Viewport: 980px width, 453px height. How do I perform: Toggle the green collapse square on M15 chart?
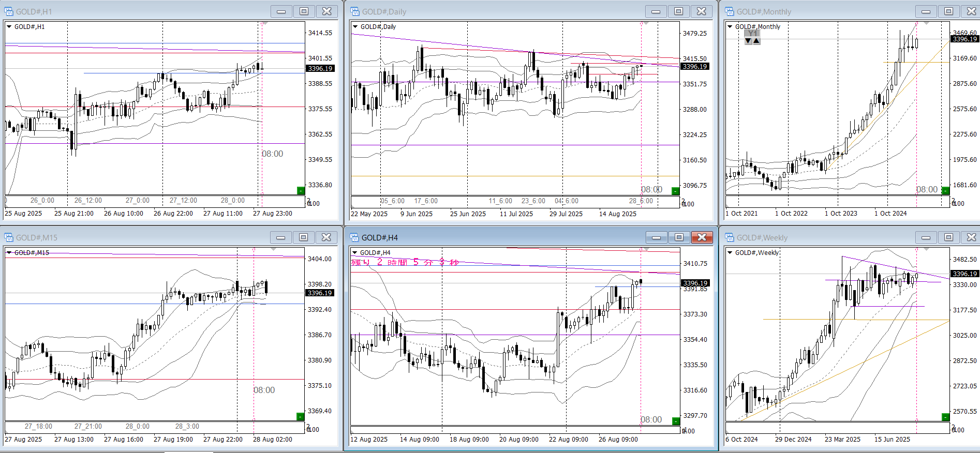tap(300, 417)
